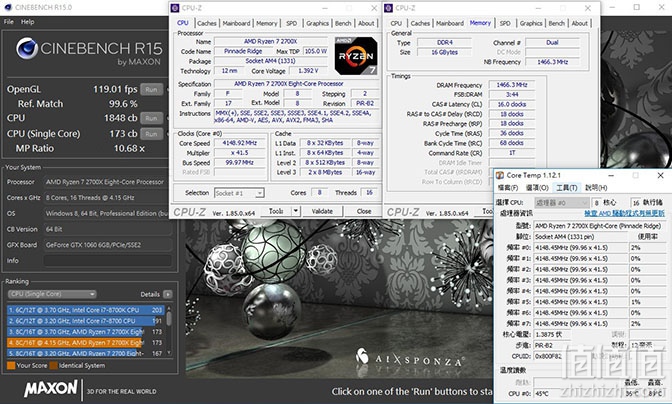Switch to SPD tab in left CPU-Z

click(291, 23)
